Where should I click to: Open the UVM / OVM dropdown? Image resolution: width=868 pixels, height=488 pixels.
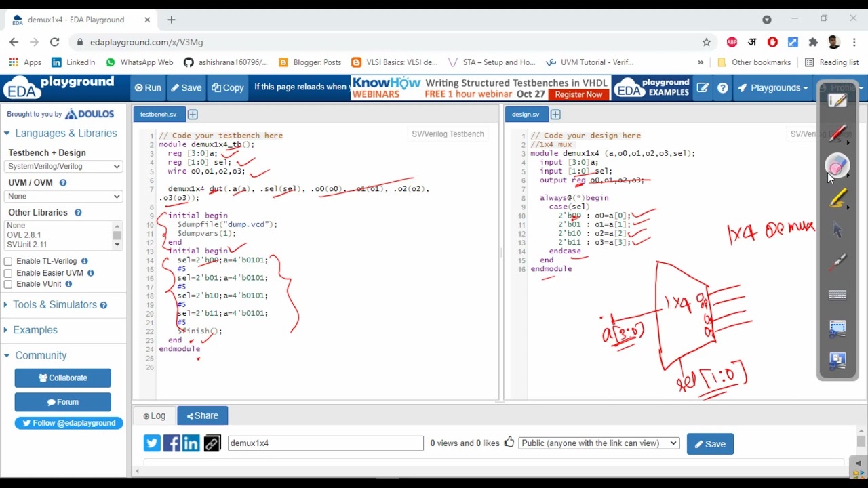coord(63,197)
